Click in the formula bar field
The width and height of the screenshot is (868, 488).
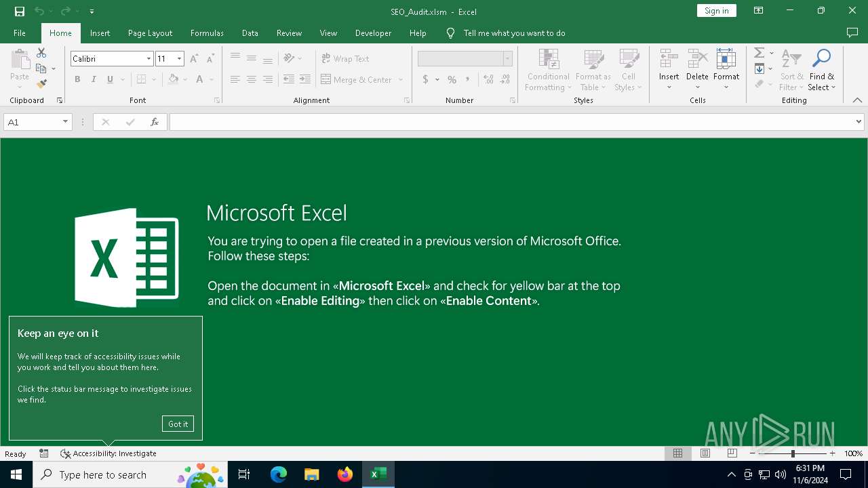tap(512, 122)
